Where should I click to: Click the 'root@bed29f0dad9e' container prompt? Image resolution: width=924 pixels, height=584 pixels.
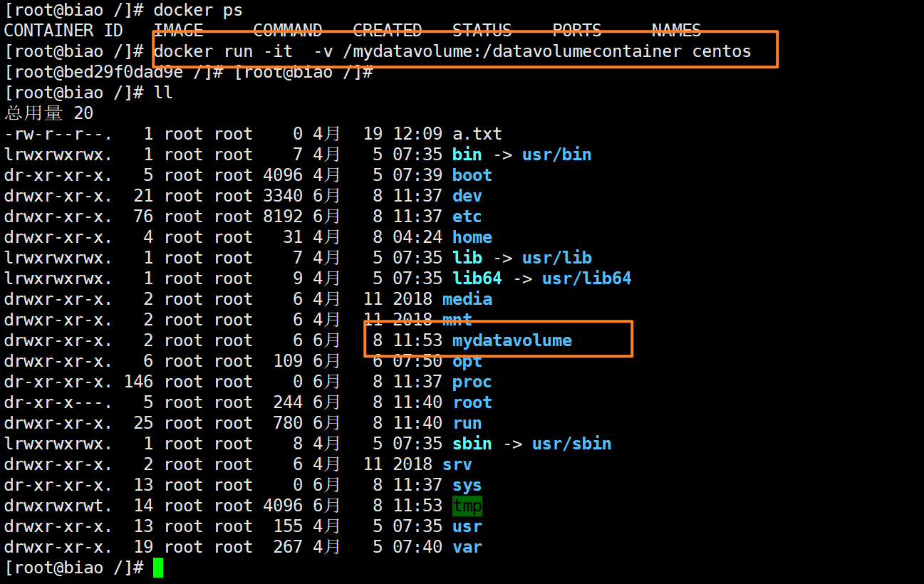[113, 72]
